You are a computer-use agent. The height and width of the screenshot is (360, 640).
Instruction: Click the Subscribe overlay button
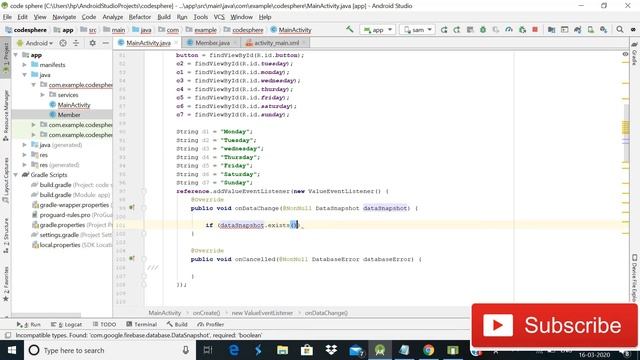[x=554, y=325]
